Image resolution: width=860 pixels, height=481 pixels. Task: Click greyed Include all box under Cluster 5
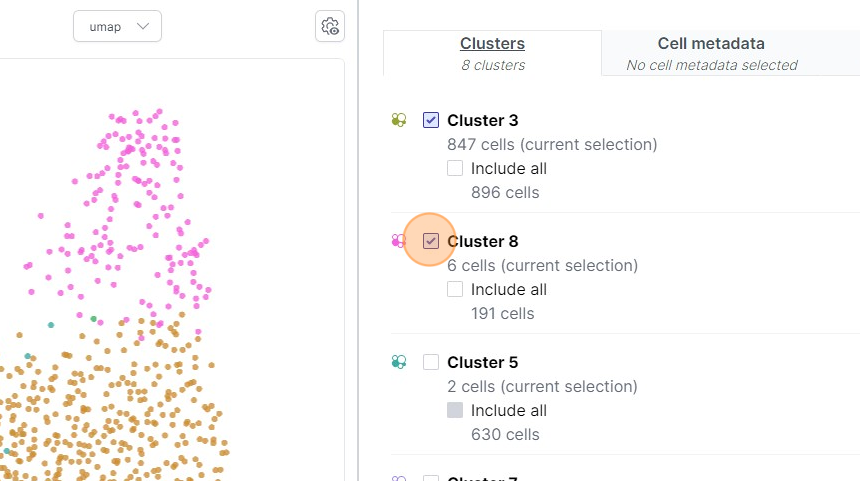[455, 410]
